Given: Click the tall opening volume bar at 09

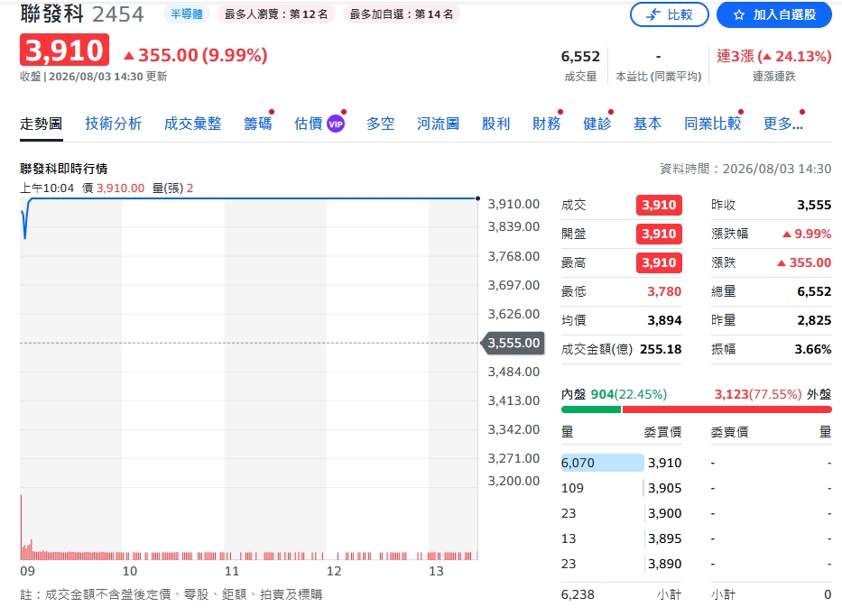Looking at the screenshot, I should [x=22, y=527].
